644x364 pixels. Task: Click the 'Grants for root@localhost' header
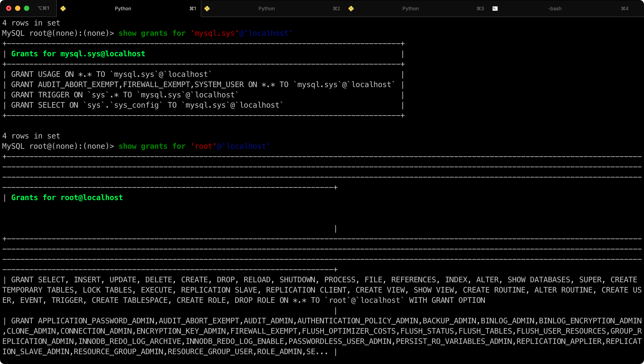(67, 197)
